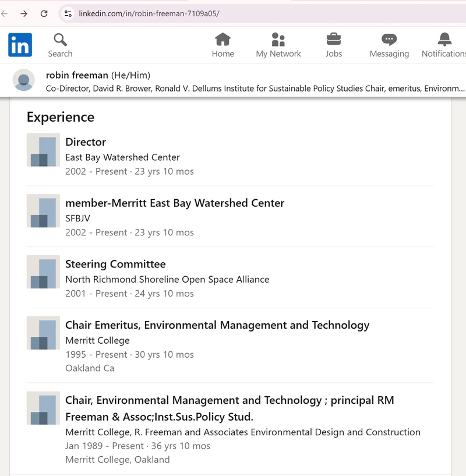Open My Network people icon
The image size is (466, 476).
pos(278,39)
